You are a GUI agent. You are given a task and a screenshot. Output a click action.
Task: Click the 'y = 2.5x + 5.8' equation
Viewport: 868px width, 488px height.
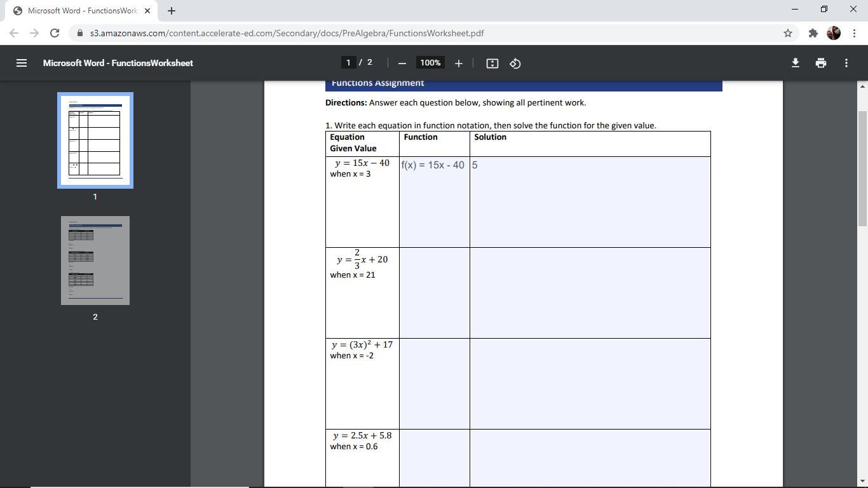[x=362, y=436]
